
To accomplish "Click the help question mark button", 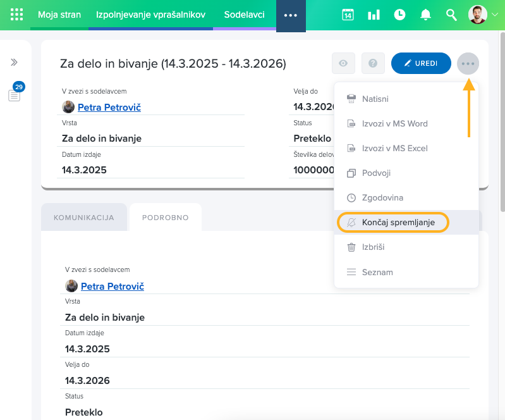I will 373,63.
